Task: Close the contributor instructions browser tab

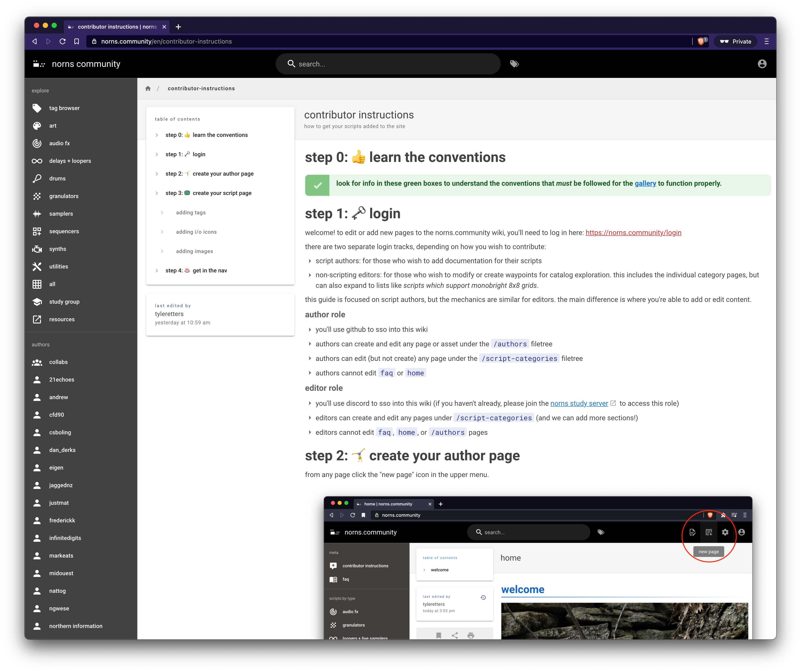Action: [164, 27]
